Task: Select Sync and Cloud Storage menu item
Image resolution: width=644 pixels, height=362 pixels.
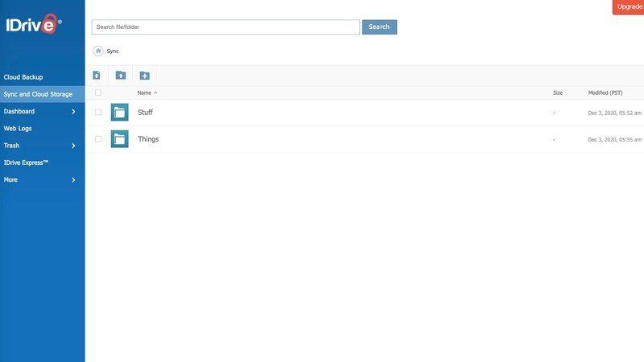Action: [43, 94]
